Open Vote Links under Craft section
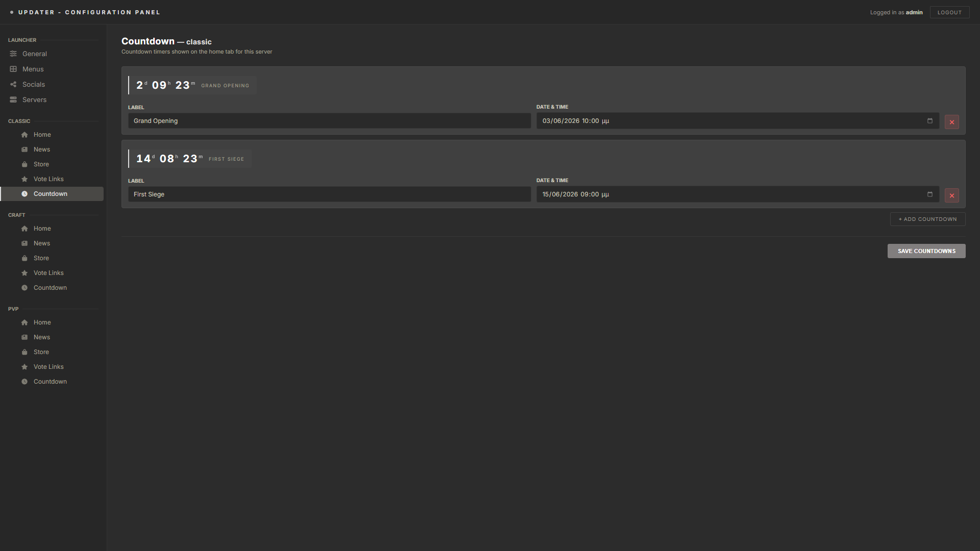Image resolution: width=980 pixels, height=551 pixels. coord(52,273)
